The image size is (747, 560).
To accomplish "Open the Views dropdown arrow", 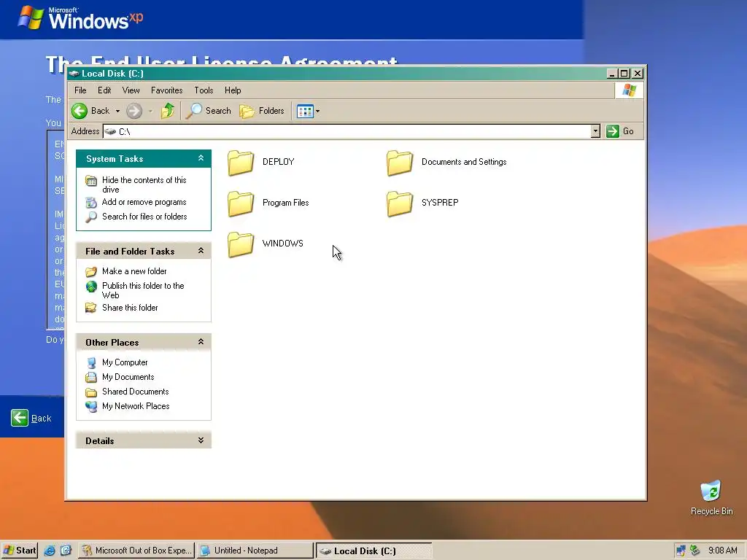I will tap(318, 112).
